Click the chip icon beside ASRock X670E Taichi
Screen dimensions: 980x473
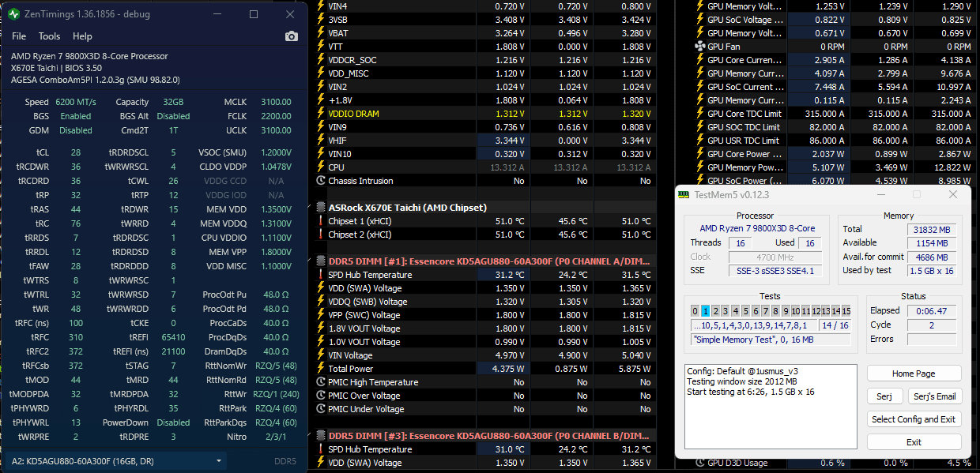pos(321,208)
